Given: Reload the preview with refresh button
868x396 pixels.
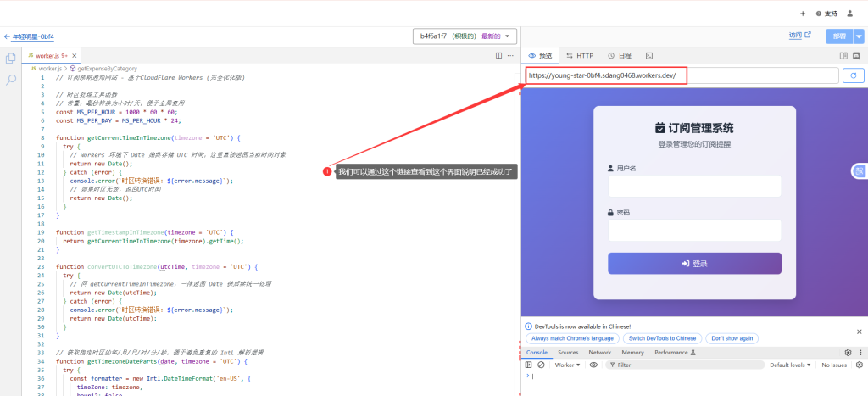Looking at the screenshot, I should 852,75.
